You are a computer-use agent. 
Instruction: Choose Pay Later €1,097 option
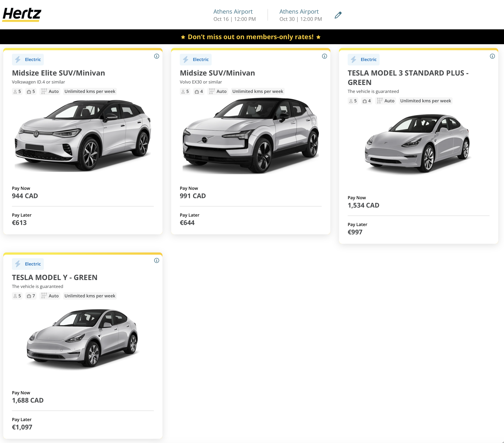(22, 424)
